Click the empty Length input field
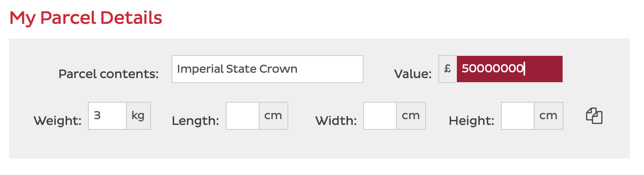The width and height of the screenshot is (644, 175). (243, 116)
